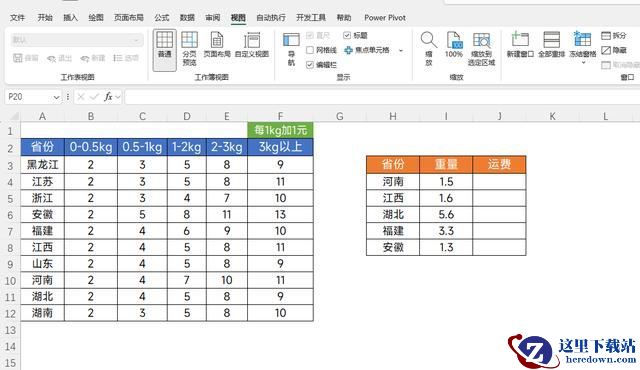640x370 pixels.
Task: Switch to the 绘图 Draw tab
Action: (x=96, y=18)
